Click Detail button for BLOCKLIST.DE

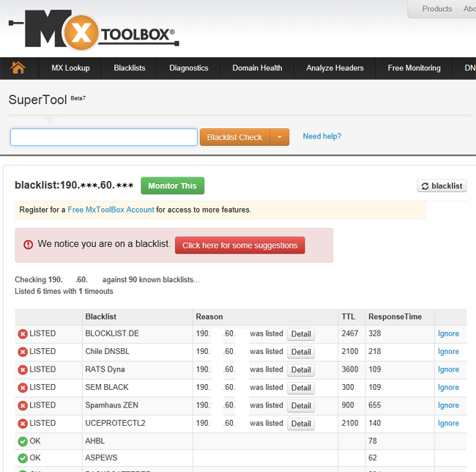301,334
